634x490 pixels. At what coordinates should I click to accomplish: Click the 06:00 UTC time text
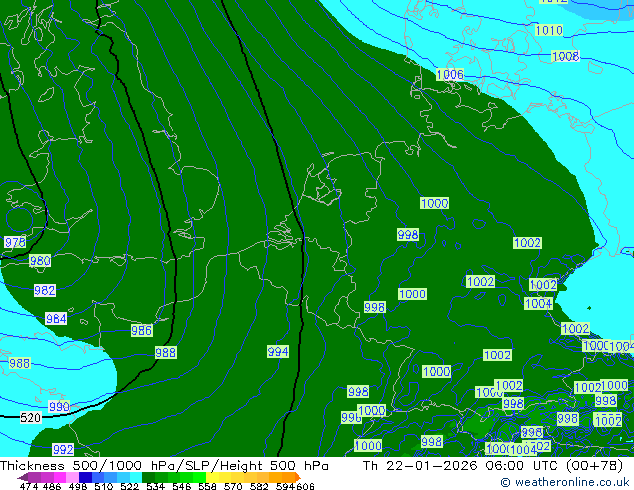pos(520,465)
